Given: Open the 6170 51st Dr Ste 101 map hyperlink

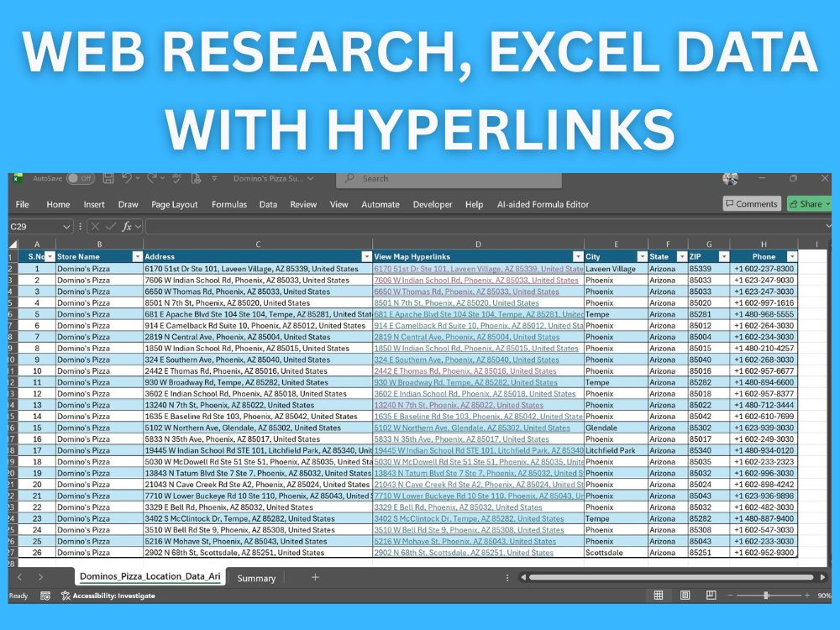Looking at the screenshot, I should click(479, 269).
